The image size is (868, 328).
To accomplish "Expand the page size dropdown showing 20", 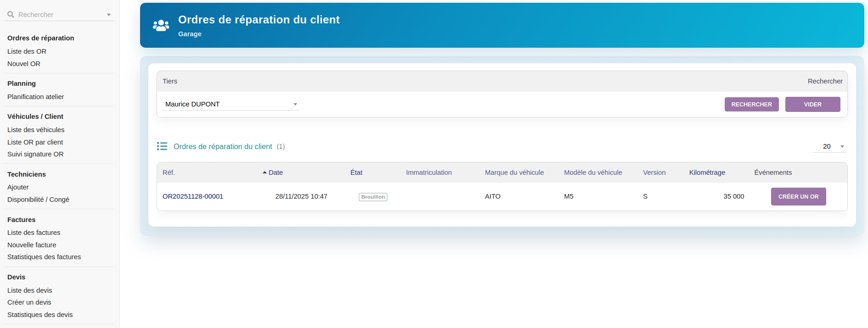I will pyautogui.click(x=830, y=146).
